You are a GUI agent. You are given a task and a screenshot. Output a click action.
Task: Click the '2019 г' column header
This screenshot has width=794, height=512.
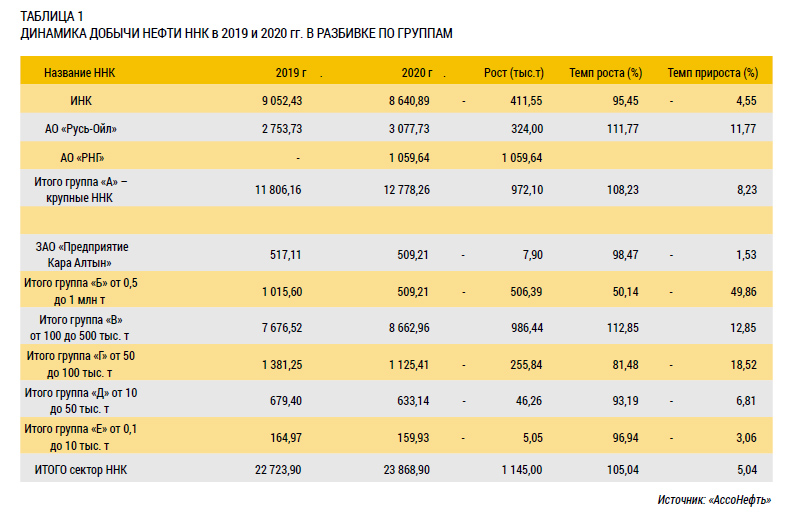tap(291, 73)
